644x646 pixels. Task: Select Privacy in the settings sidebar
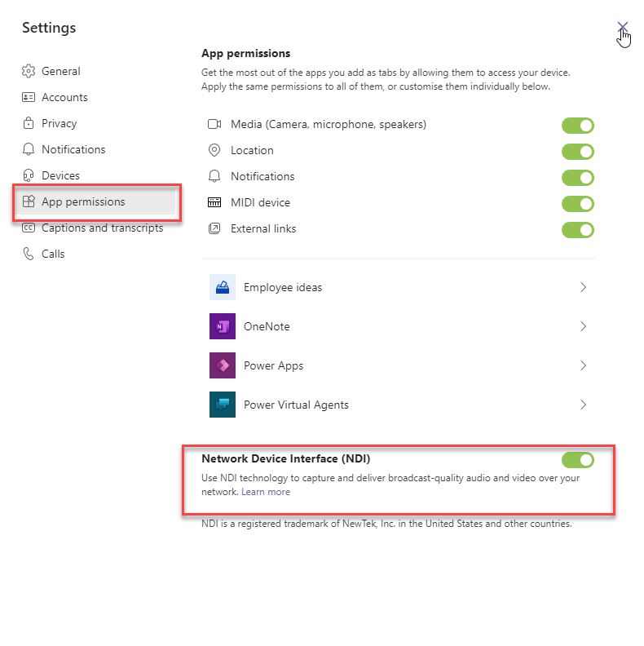click(59, 123)
